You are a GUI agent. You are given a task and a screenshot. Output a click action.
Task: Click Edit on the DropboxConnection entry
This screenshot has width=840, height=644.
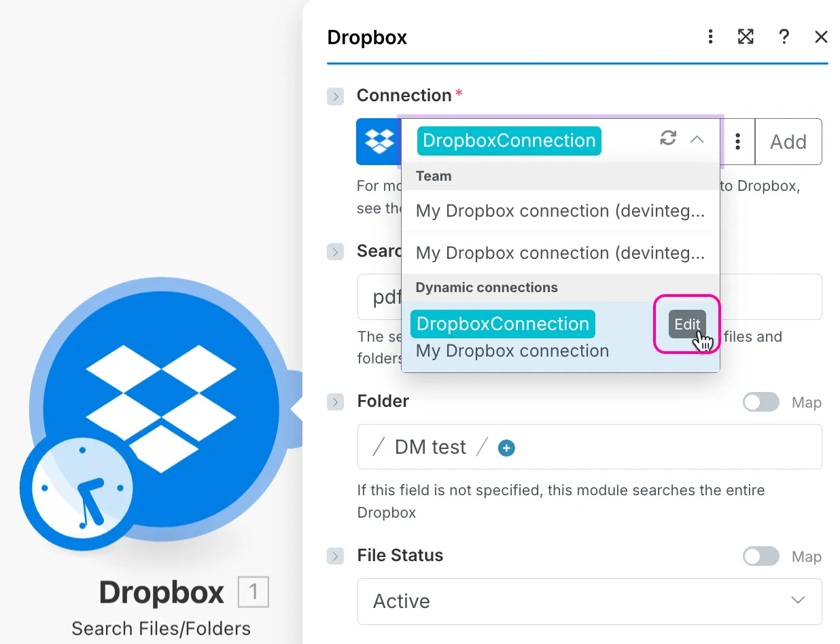(x=687, y=324)
